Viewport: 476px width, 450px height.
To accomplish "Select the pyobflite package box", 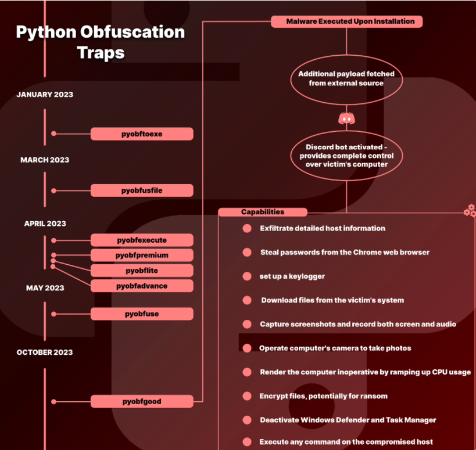I will pos(142,271).
